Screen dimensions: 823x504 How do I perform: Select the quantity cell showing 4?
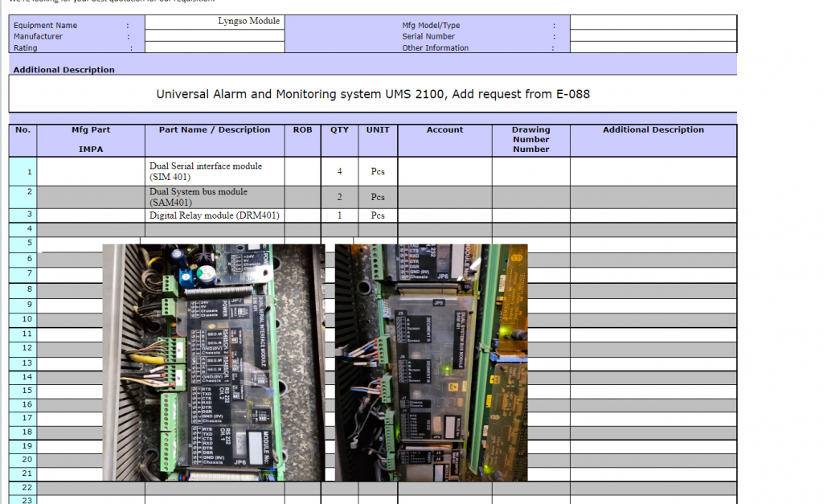(339, 171)
